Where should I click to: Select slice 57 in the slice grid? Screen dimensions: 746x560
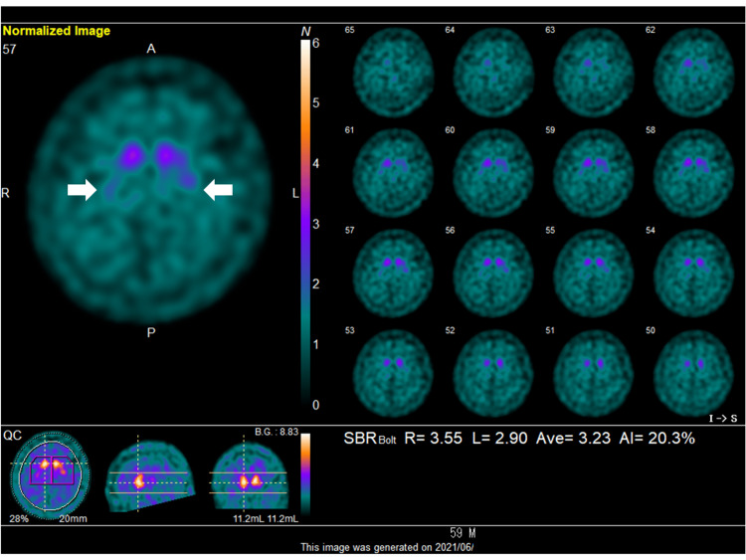pos(393,274)
